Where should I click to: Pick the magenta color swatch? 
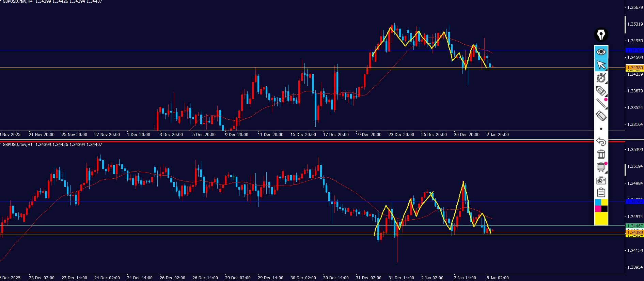598,209
